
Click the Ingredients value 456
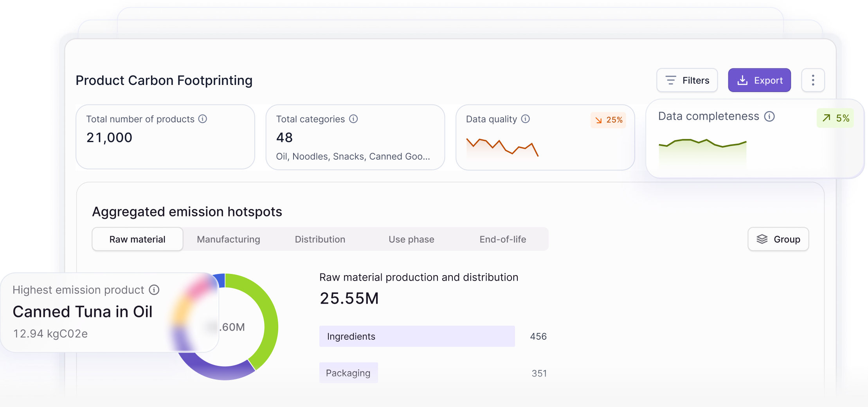538,337
